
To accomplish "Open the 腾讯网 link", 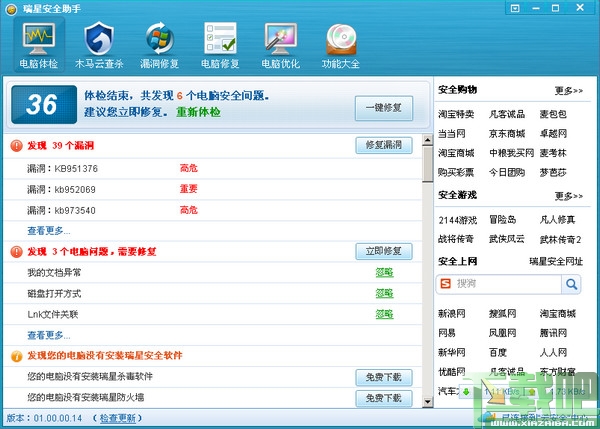I will click(x=553, y=333).
